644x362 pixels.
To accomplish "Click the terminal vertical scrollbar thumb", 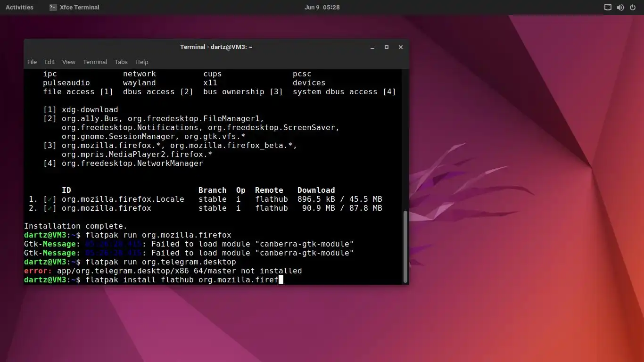I will [x=405, y=246].
